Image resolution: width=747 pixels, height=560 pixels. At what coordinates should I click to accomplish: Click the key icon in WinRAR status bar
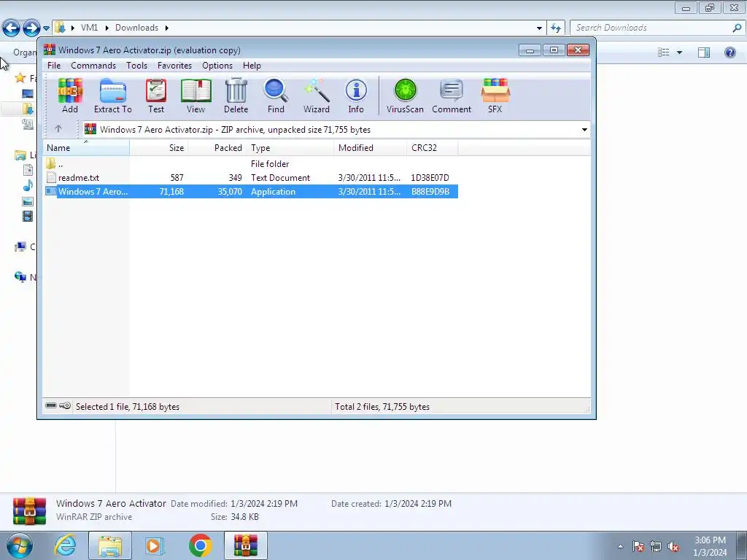[x=65, y=405]
